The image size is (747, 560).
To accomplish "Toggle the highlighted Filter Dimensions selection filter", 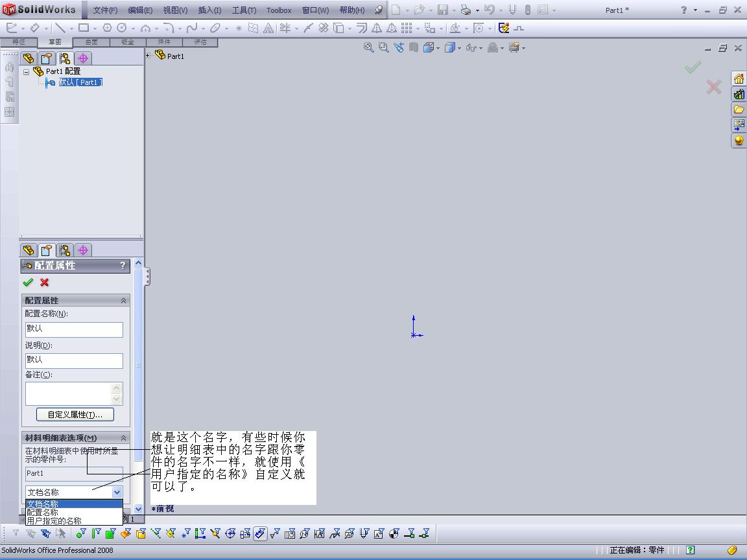I will tap(260, 533).
